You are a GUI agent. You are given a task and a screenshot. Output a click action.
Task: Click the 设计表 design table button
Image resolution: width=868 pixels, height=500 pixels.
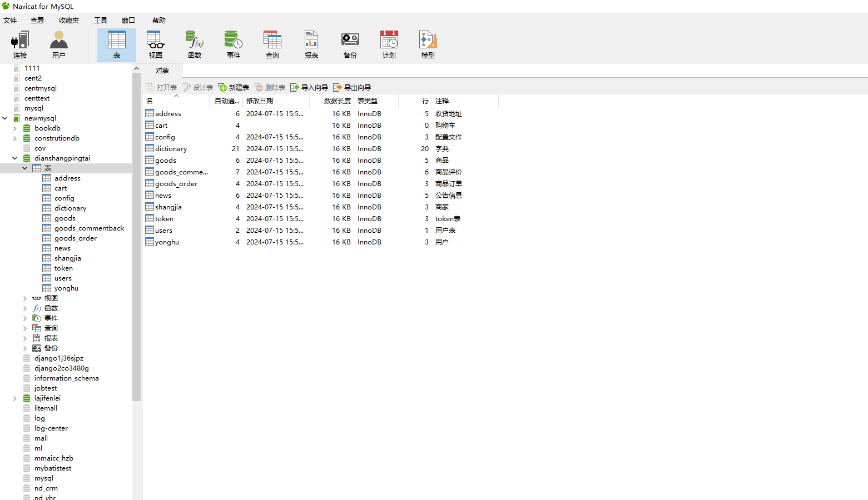click(197, 87)
